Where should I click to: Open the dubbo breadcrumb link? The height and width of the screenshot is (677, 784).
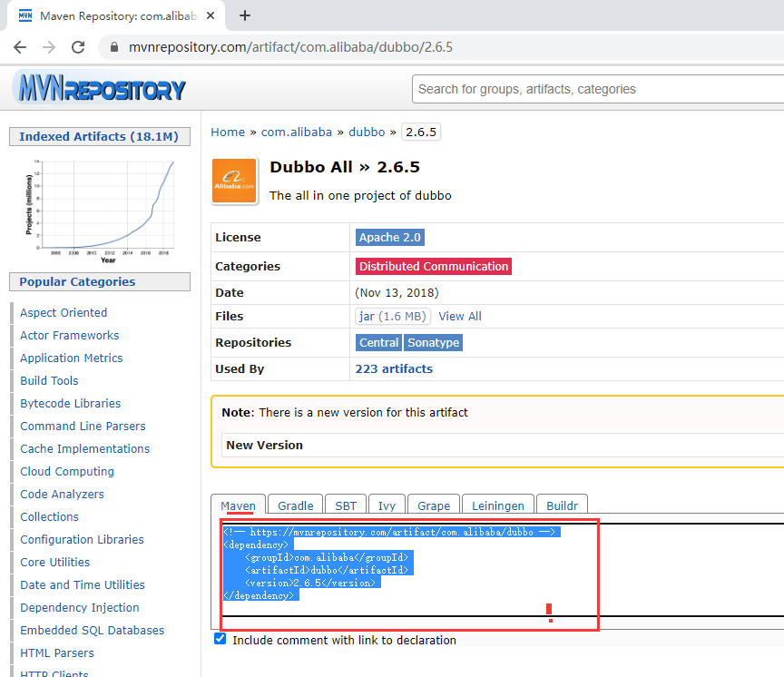pyautogui.click(x=367, y=132)
